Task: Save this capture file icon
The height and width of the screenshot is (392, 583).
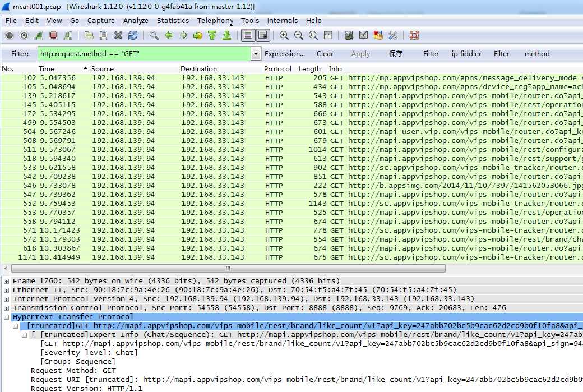Action: coord(103,35)
